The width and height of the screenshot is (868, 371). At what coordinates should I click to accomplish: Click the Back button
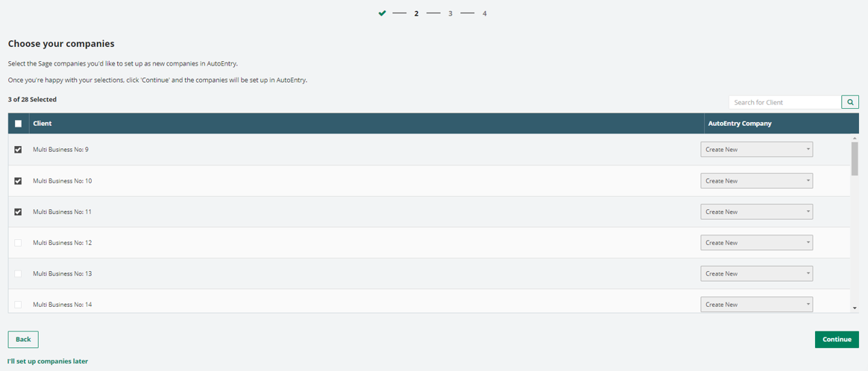(x=23, y=340)
